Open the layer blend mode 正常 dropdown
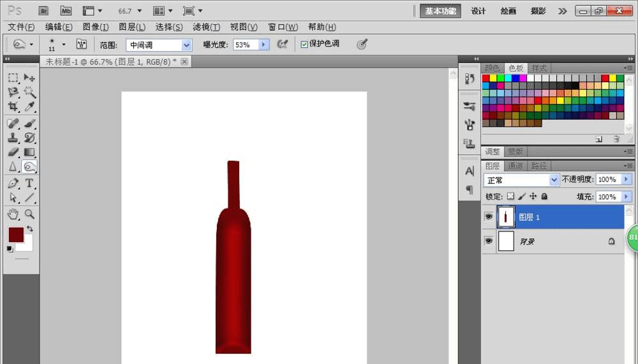Viewport: 638px width, 364px height. click(x=554, y=180)
